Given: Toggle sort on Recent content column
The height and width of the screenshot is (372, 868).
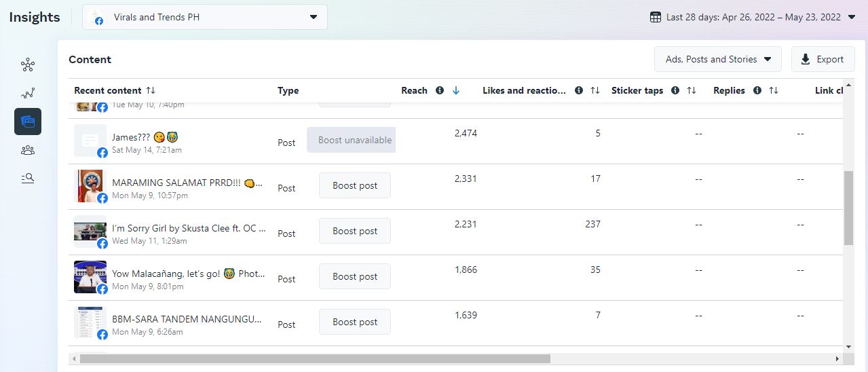Looking at the screenshot, I should point(151,90).
